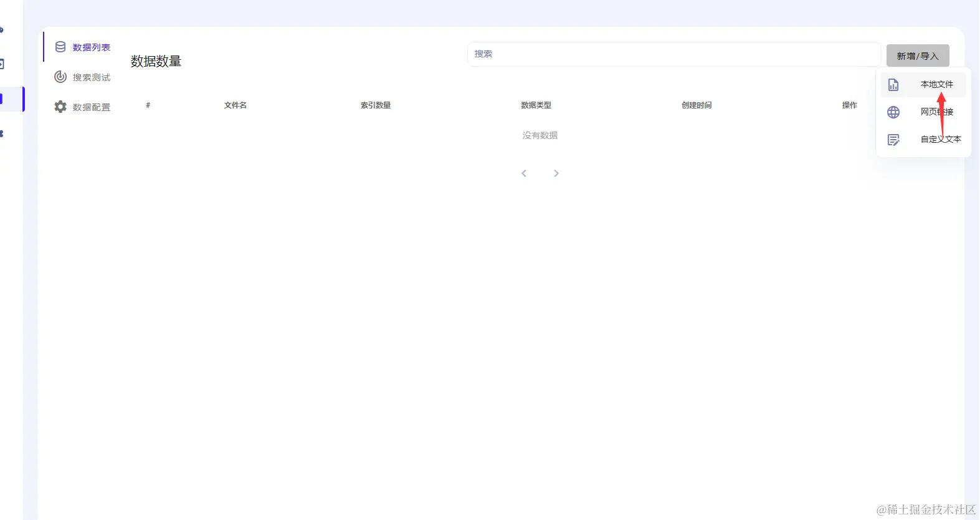
Task: Go to next page with right chevron
Action: point(556,173)
